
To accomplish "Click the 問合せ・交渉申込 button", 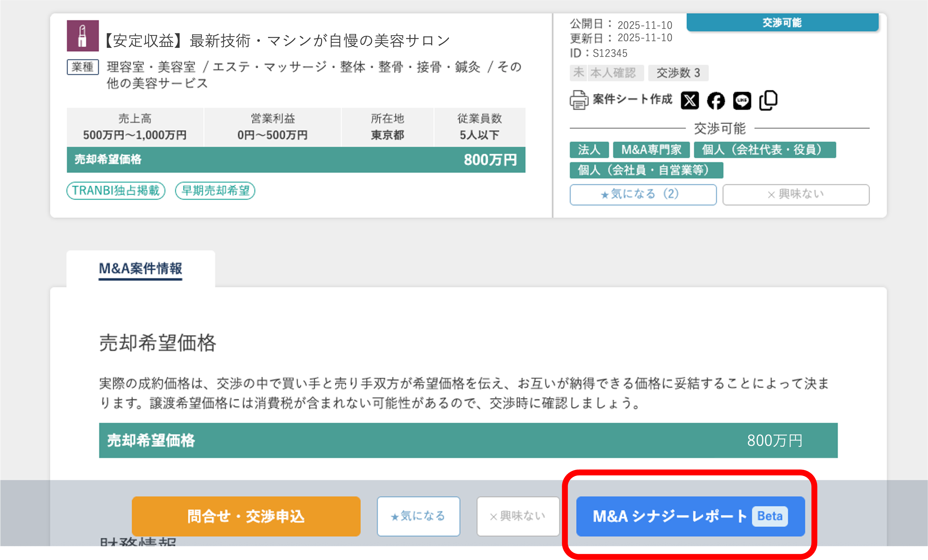I will 246,516.
